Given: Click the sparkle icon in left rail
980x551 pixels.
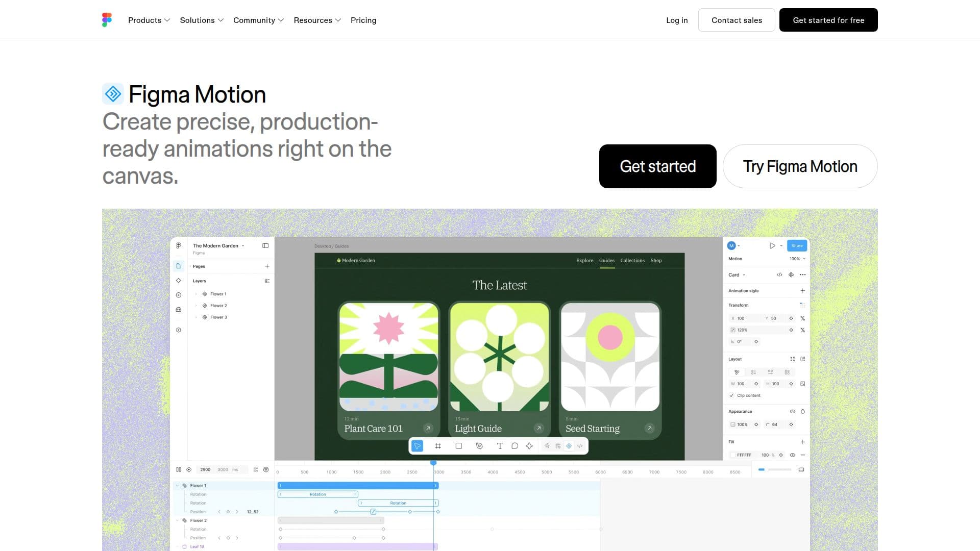Looking at the screenshot, I should (x=179, y=281).
